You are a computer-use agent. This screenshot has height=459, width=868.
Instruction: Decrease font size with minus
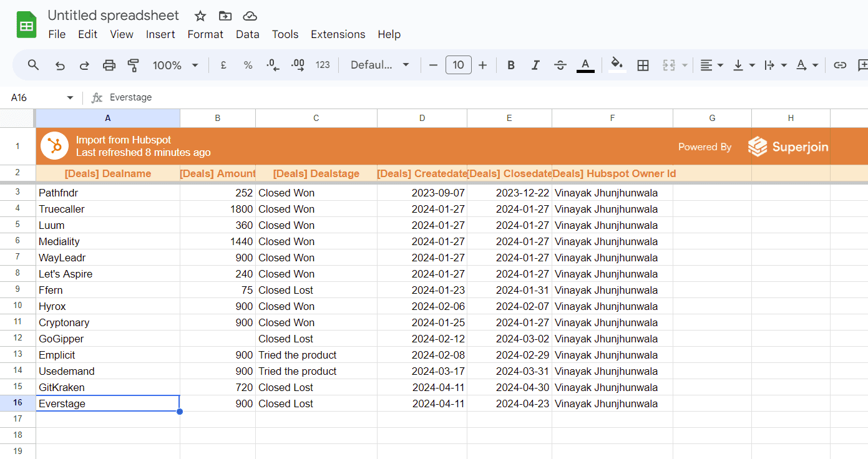click(433, 65)
